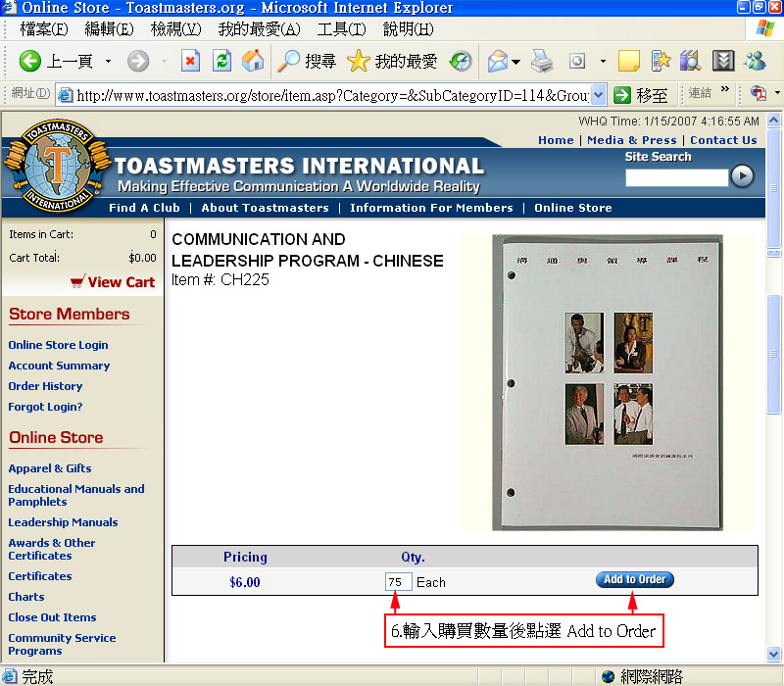Open the 工具(T) Tools menu
This screenshot has width=784, height=686.
click(x=341, y=29)
